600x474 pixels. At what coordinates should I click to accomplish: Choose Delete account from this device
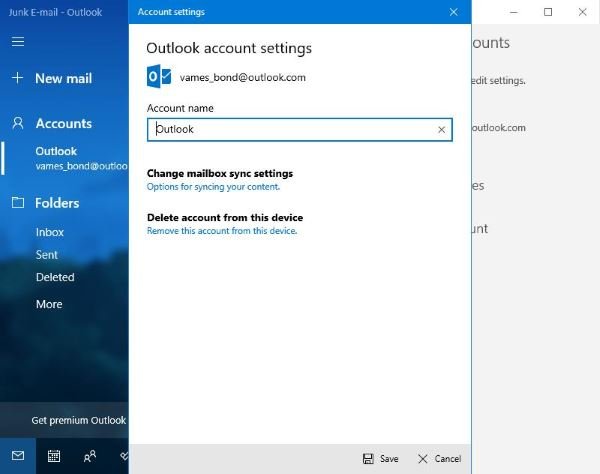tap(225, 218)
